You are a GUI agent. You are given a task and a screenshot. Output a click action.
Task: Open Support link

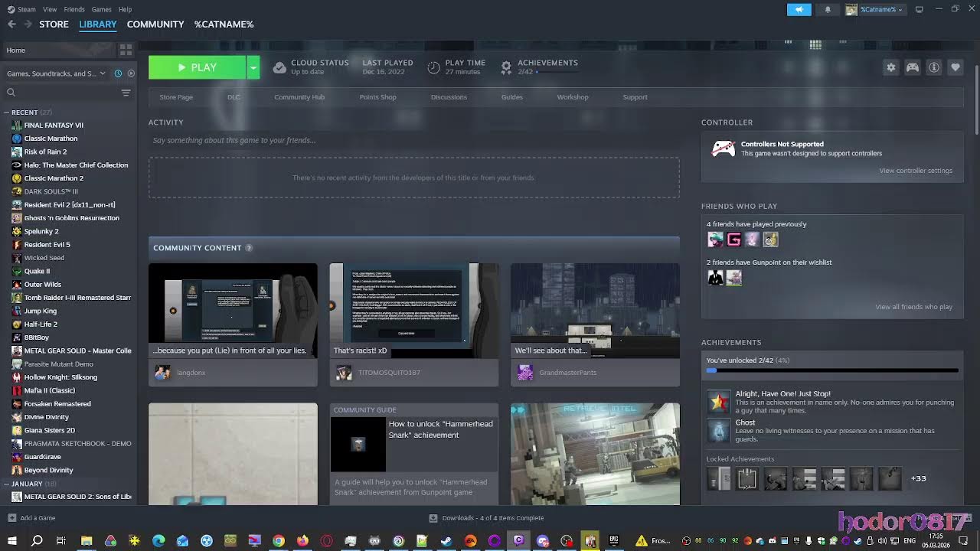click(635, 97)
